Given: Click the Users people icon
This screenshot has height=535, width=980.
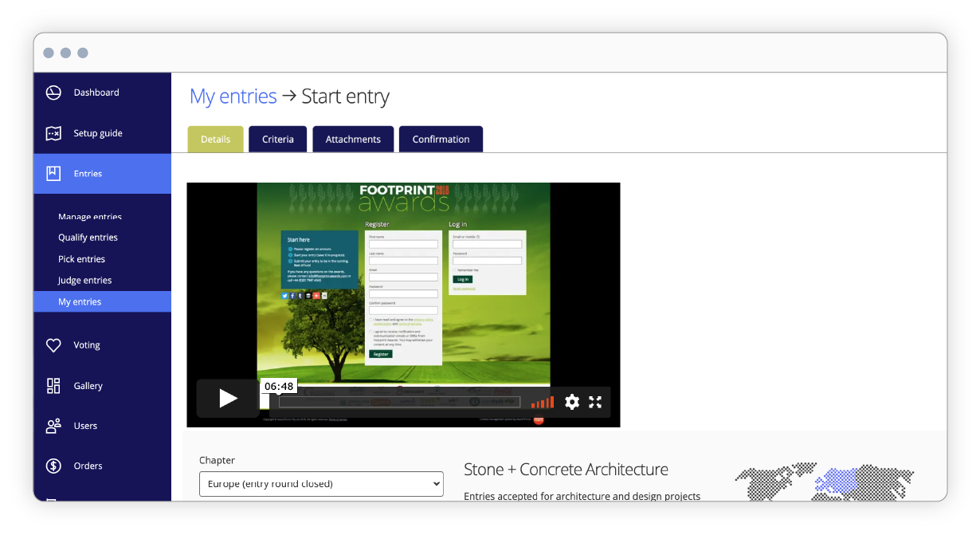Looking at the screenshot, I should [53, 426].
